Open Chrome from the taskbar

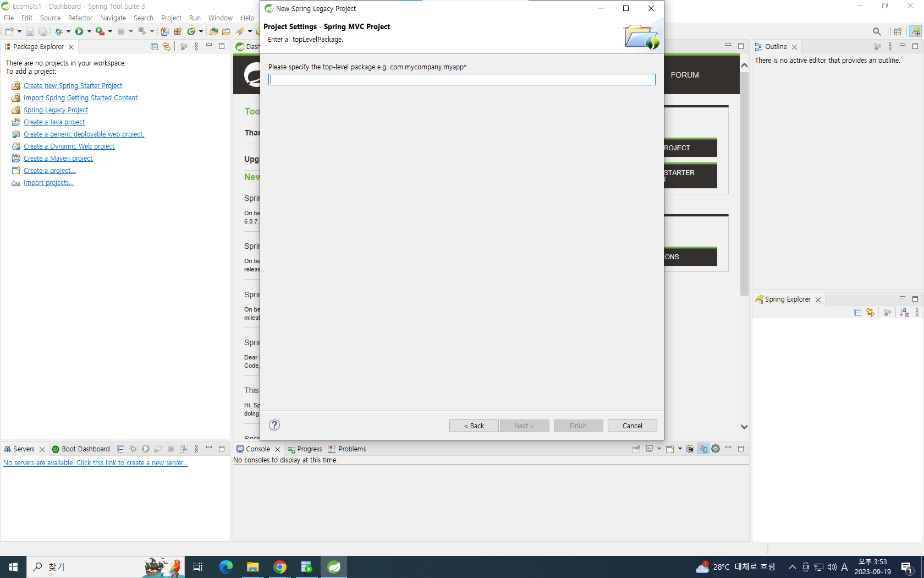point(280,567)
